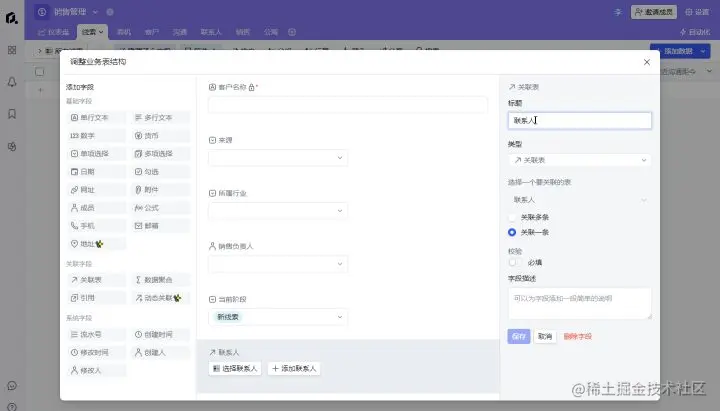Add a 单项选择 single-select field
The image size is (720, 411).
[96, 153]
